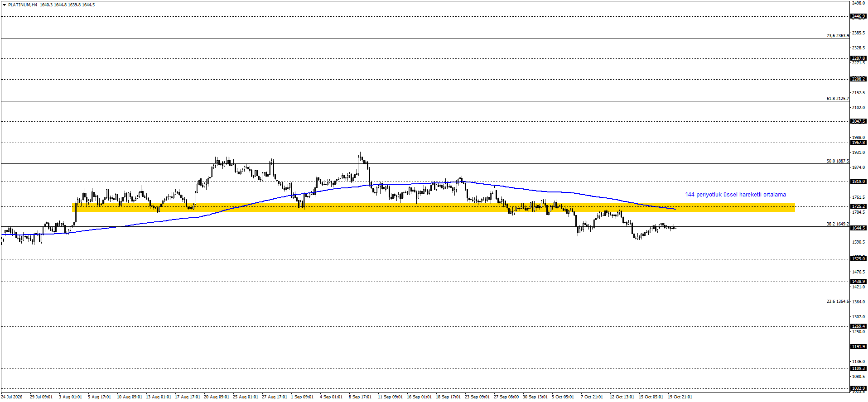Select the '61.8 2125.7' Fibonacci label
The image size is (868, 402).
tap(838, 98)
